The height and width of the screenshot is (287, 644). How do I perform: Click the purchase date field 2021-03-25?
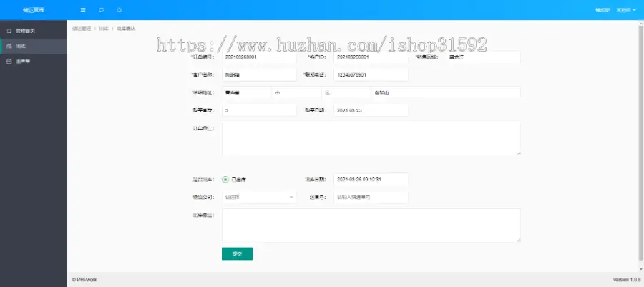click(371, 110)
